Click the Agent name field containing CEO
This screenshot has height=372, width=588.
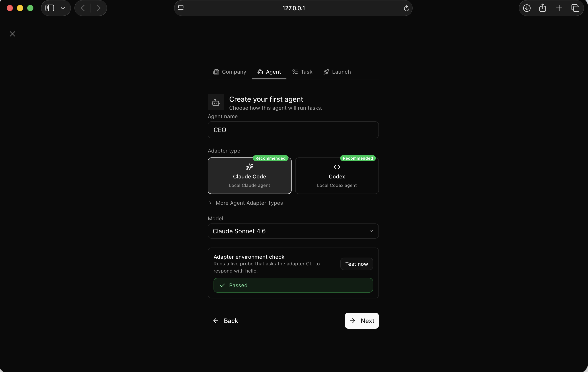pos(293,130)
